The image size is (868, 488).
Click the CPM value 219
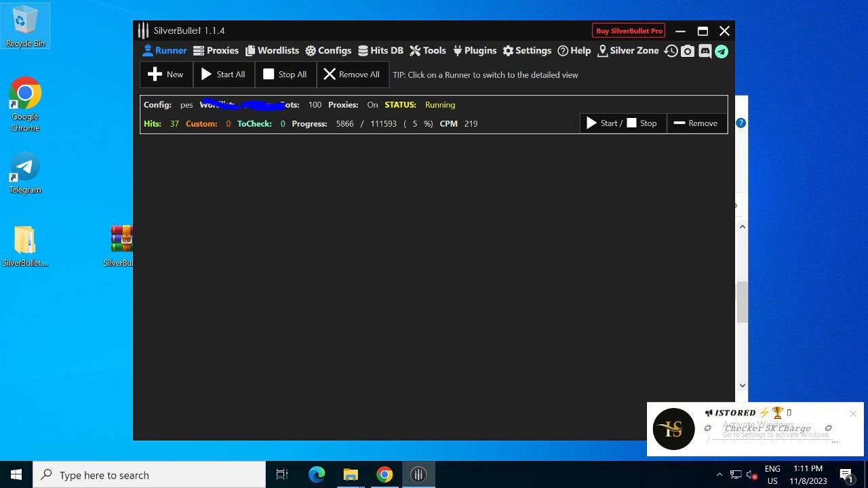point(471,124)
